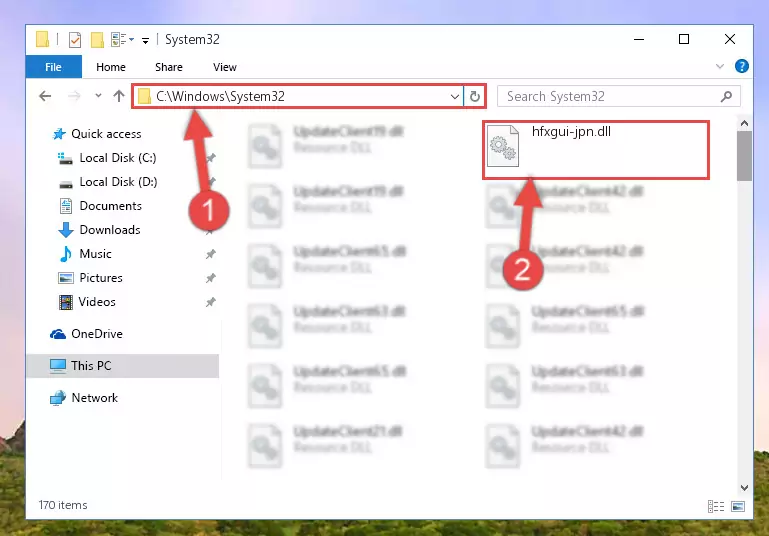
Task: Click the 170 items status text
Action: click(63, 505)
